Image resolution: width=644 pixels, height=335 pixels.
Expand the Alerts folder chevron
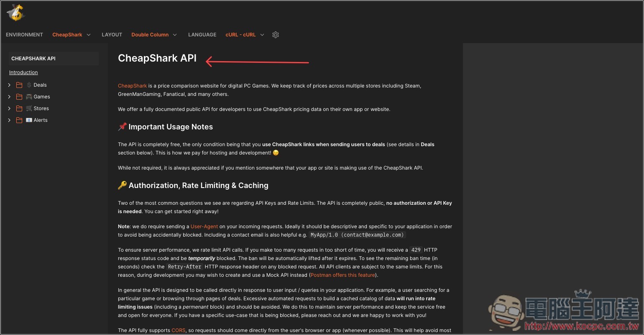(9, 120)
